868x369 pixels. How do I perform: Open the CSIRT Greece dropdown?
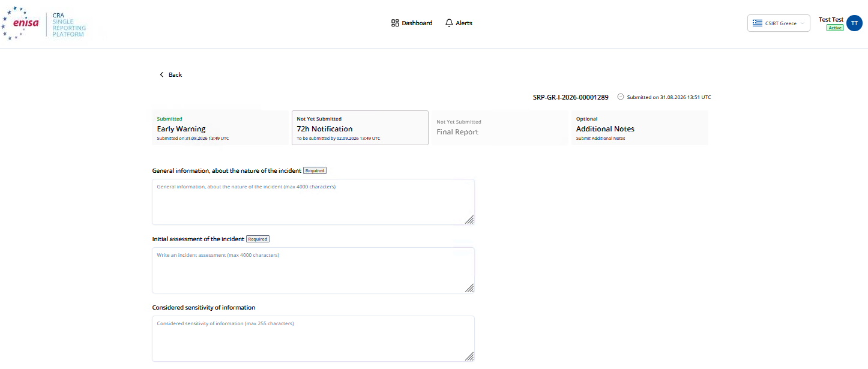pyautogui.click(x=779, y=23)
